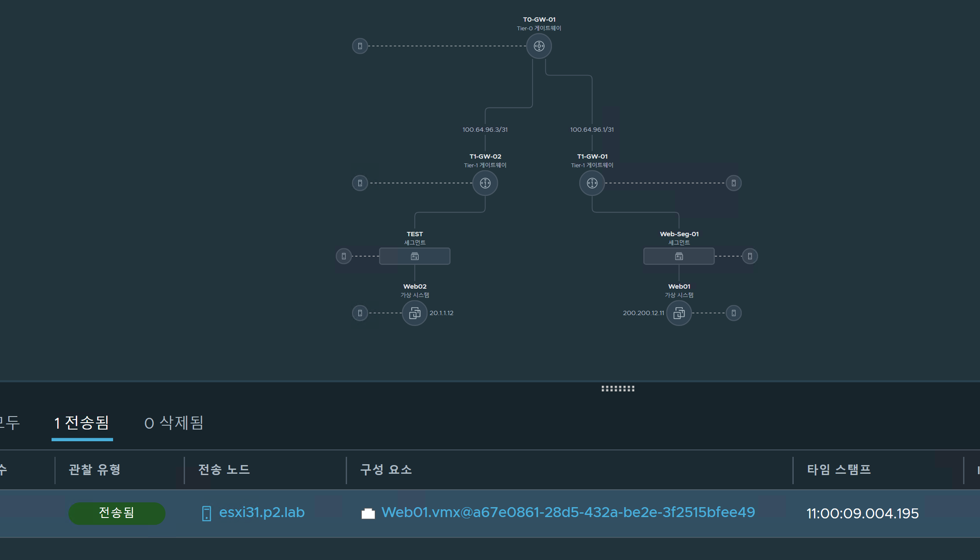Click host node icon left of T0-GW-01
Image resolution: width=980 pixels, height=560 pixels.
pyautogui.click(x=360, y=46)
